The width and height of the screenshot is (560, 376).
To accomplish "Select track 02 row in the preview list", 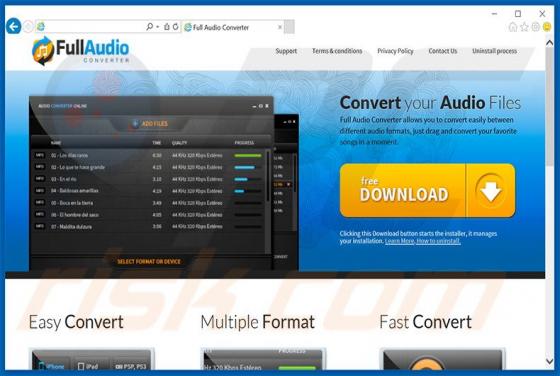I will click(149, 167).
